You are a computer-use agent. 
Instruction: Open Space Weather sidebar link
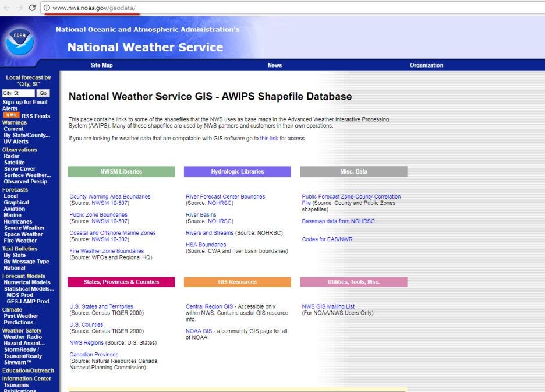coord(23,234)
